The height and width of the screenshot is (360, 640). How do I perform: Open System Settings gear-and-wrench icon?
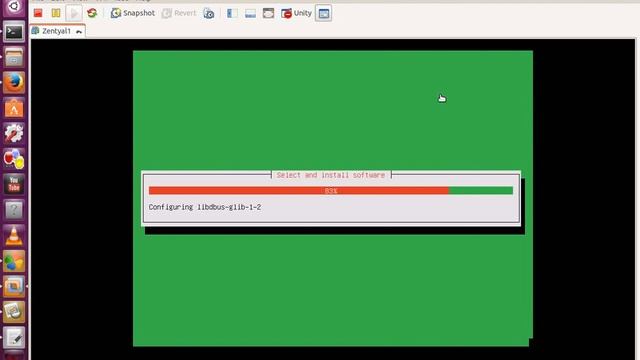pyautogui.click(x=14, y=133)
